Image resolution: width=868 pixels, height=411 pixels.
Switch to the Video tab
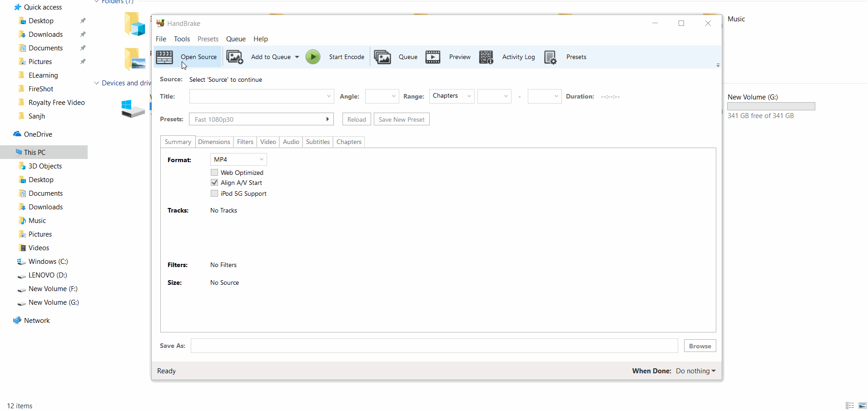point(268,142)
